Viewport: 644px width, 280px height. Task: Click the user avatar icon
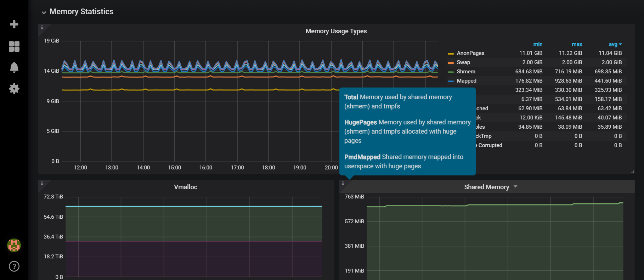tap(14, 245)
